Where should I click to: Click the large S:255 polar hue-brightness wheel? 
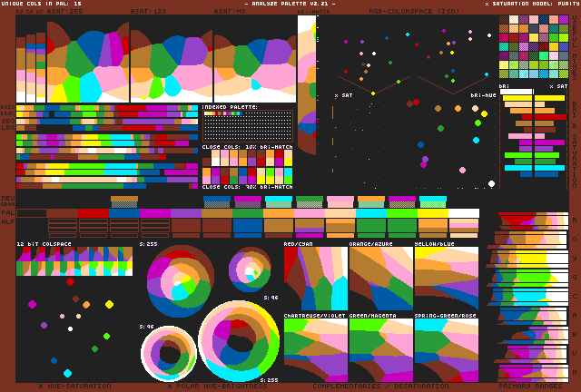coord(239,341)
